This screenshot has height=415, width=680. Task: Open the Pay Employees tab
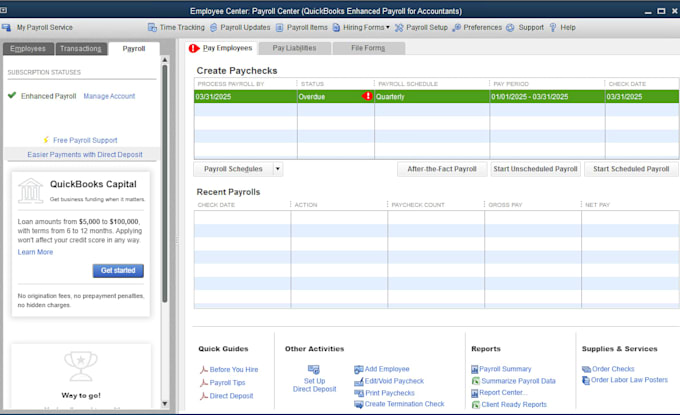coord(222,48)
